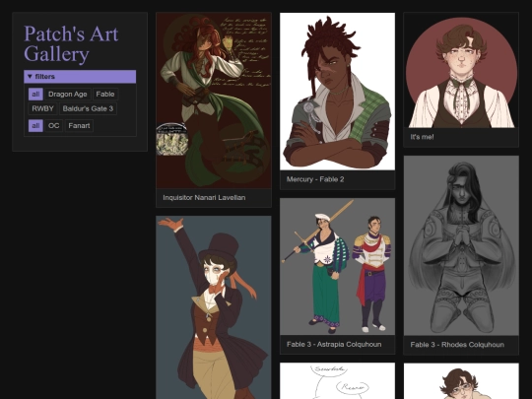Select the 'all' filter beside OC
The image size is (532, 399).
click(x=35, y=126)
